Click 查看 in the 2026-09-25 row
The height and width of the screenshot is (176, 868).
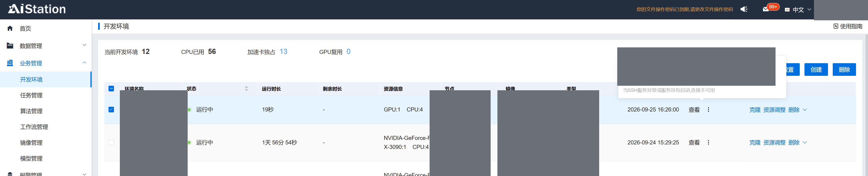[x=694, y=110]
